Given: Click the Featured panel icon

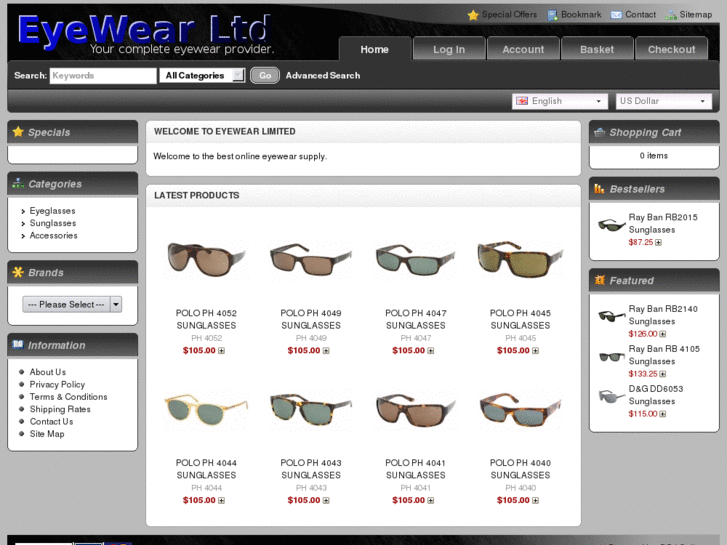Looking at the screenshot, I should point(599,280).
